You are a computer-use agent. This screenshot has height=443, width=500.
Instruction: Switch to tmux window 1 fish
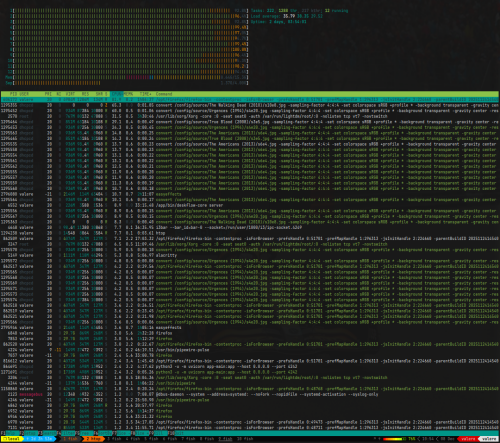pos(70,439)
